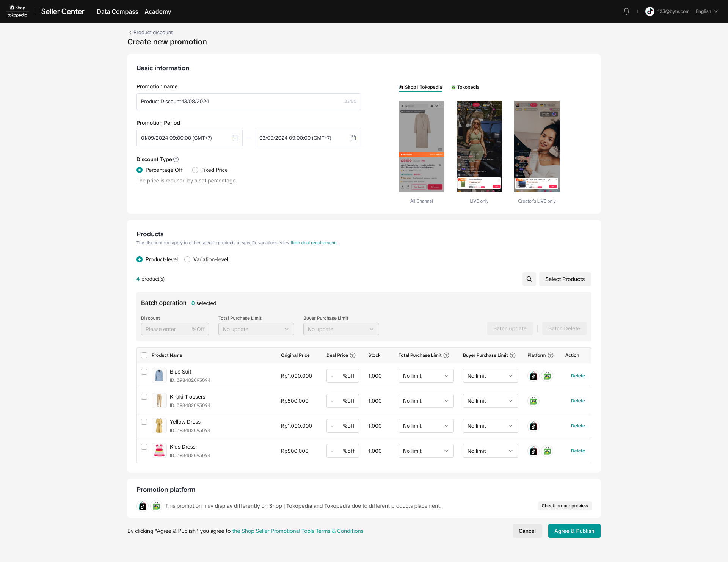Open the English language dropdown
Screen dimensions: 728x562
point(706,11)
